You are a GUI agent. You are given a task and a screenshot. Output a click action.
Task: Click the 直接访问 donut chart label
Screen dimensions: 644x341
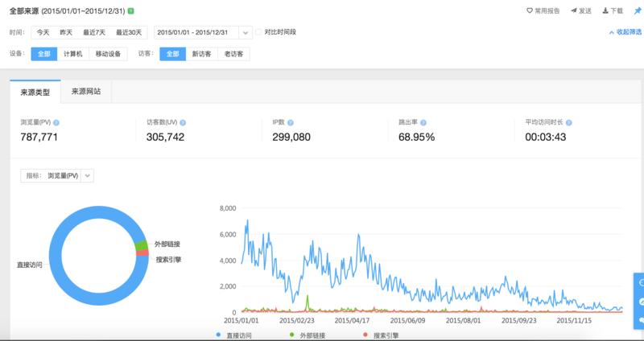pyautogui.click(x=29, y=265)
